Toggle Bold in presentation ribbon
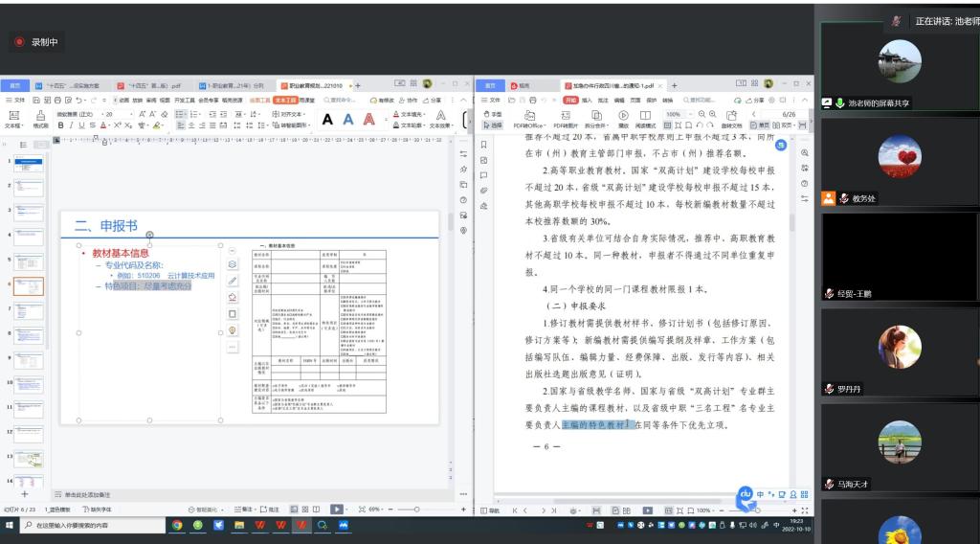Image resolution: width=980 pixels, height=544 pixels. (x=60, y=125)
